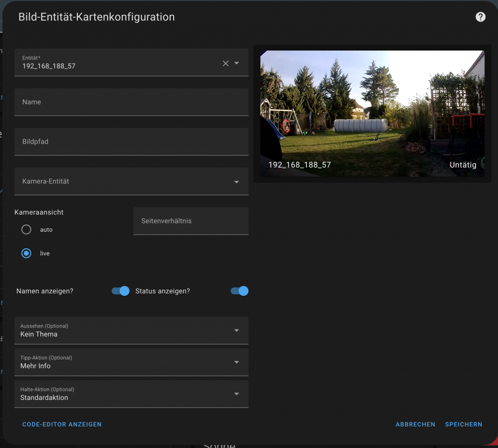Image resolution: width=498 pixels, height=448 pixels.
Task: Expand the Entität dropdown arrow
Action: [237, 63]
